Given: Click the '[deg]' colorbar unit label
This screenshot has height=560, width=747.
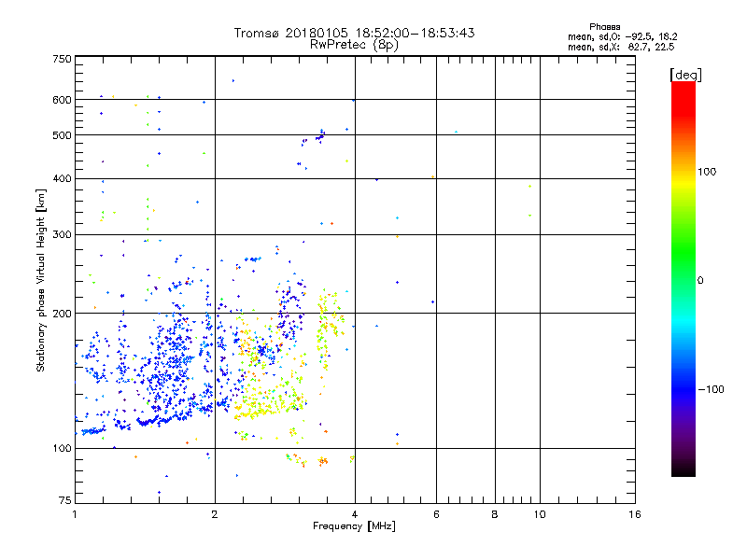Looking at the screenshot, I should tap(685, 75).
